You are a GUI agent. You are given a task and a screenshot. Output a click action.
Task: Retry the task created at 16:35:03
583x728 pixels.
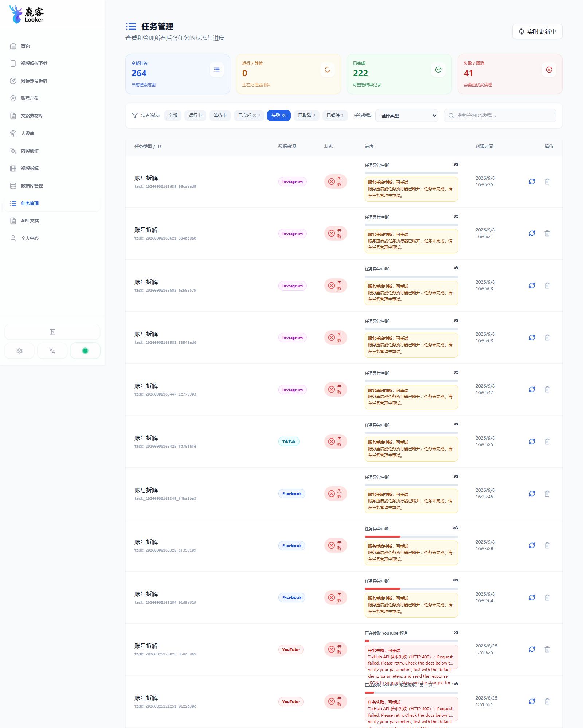[x=532, y=338]
